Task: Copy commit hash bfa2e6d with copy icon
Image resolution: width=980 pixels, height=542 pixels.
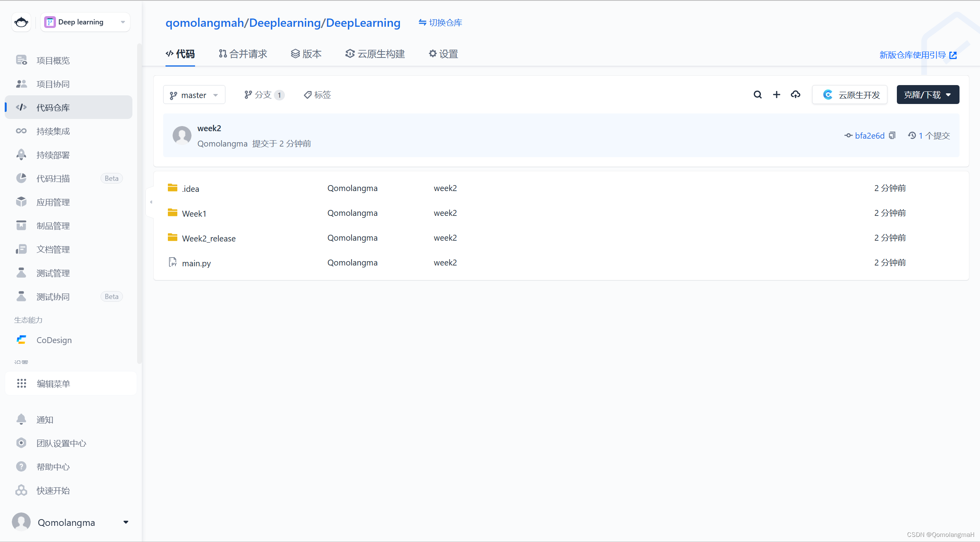Action: [x=893, y=135]
